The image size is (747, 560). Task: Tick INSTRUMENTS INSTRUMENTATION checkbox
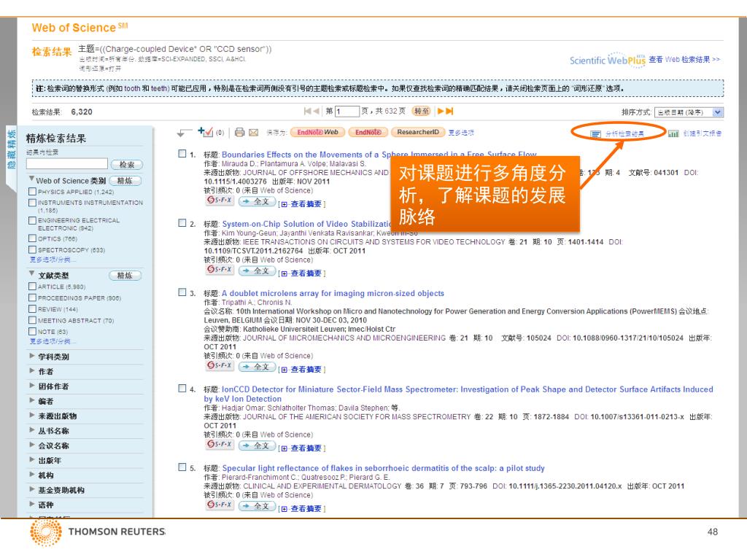point(32,203)
